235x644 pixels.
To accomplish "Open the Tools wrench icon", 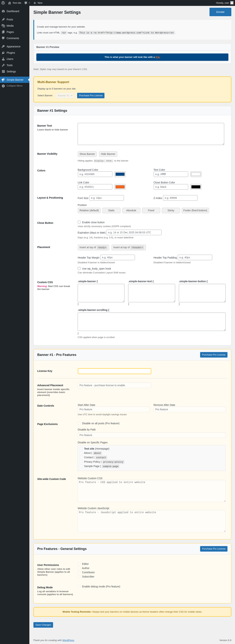I will (x=3, y=65).
